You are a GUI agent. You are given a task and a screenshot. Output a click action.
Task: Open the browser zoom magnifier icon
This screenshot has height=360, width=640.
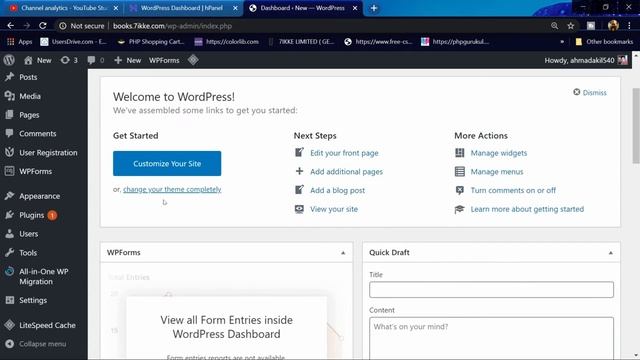click(x=554, y=26)
